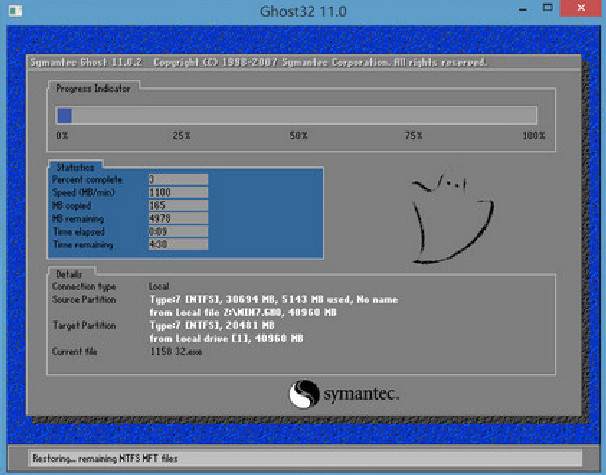Click the MB copied label
Screen dimensions: 606x475
71,206
